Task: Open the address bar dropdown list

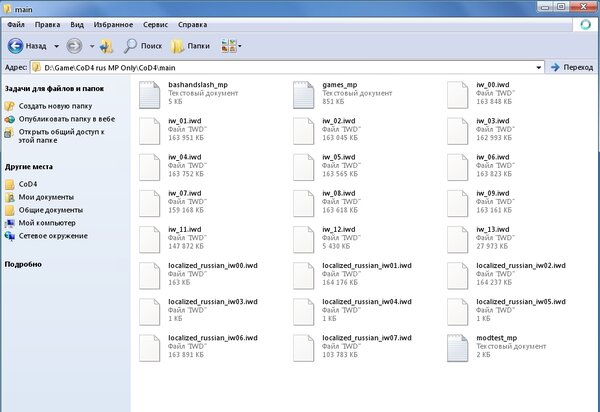Action: tap(540, 67)
